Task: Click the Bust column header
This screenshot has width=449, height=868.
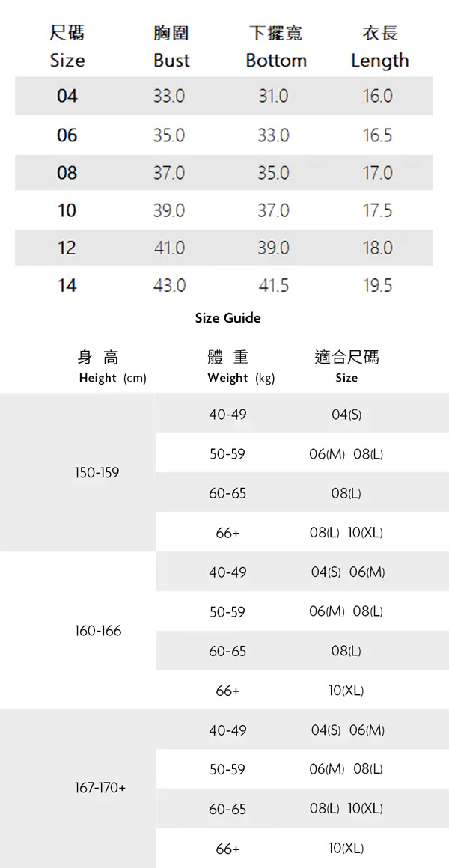Action: pyautogui.click(x=171, y=60)
